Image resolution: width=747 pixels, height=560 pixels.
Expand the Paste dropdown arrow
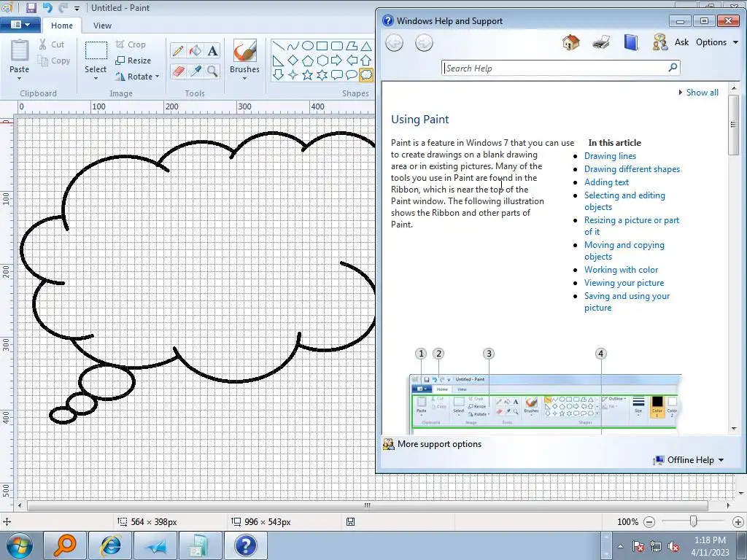(x=20, y=78)
